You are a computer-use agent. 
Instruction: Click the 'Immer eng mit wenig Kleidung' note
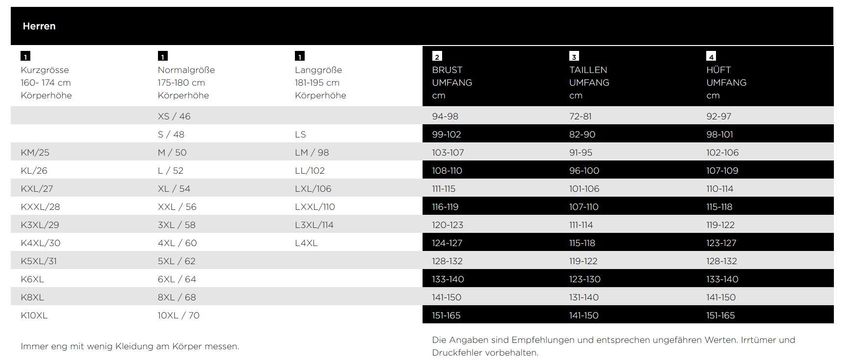pyautogui.click(x=130, y=346)
